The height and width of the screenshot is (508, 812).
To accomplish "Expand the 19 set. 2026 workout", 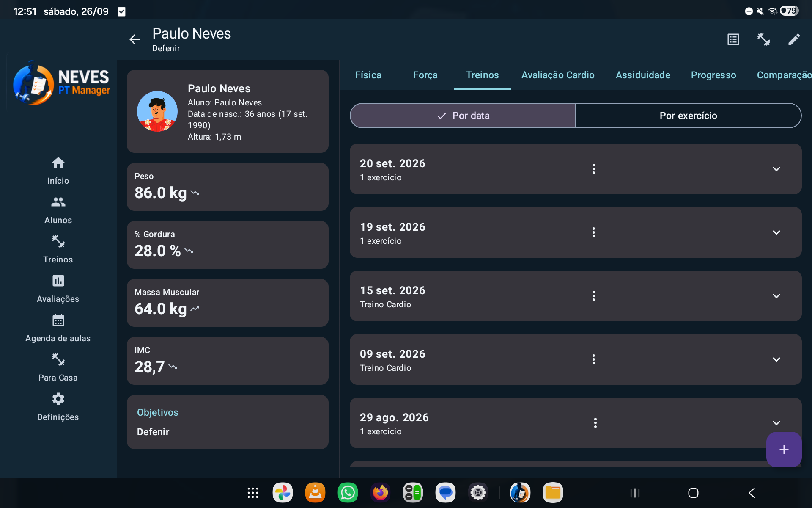I will pos(776,232).
